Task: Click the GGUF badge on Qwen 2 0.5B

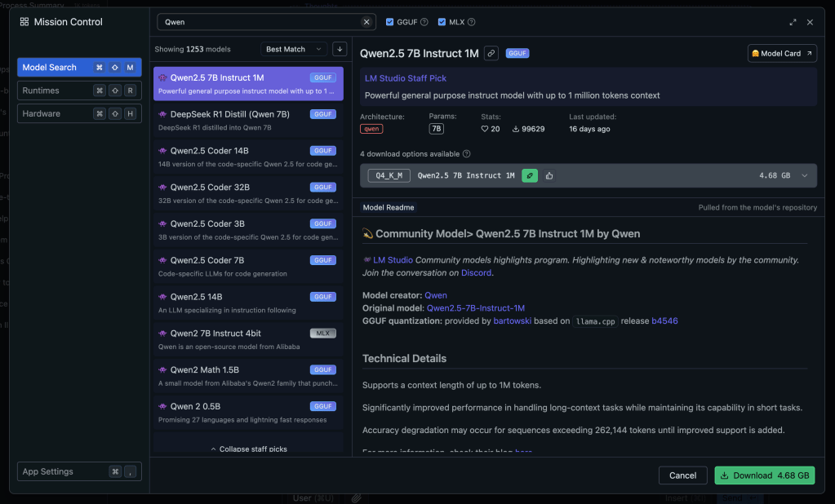Action: [322, 406]
